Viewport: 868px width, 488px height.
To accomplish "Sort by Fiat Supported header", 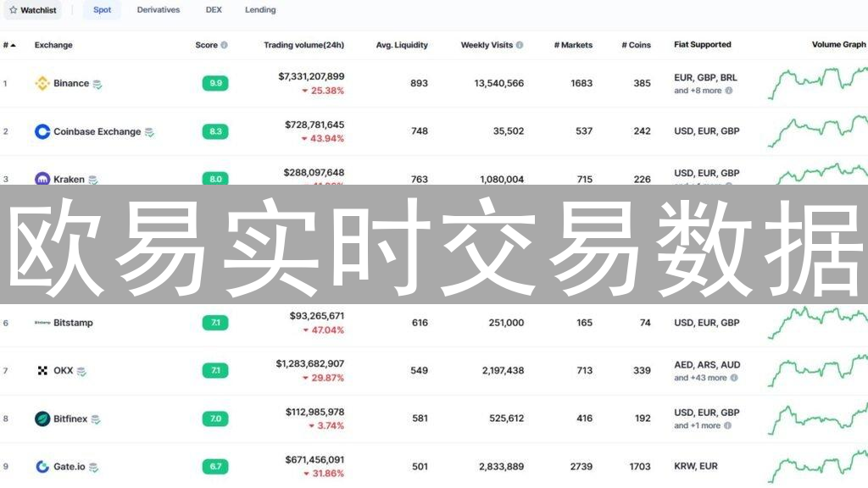I will [x=702, y=44].
